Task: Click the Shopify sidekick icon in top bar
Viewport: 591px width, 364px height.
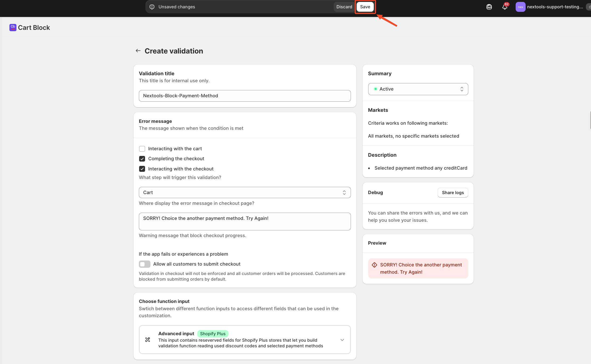Action: (489, 7)
